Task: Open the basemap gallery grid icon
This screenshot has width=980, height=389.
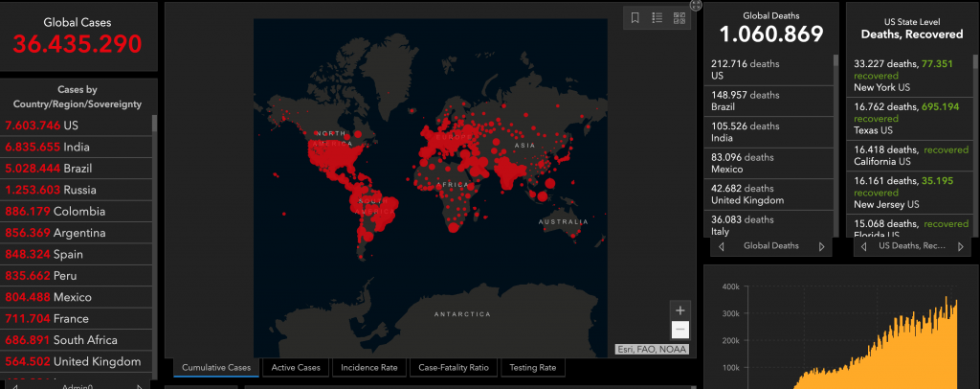Action: (x=679, y=17)
